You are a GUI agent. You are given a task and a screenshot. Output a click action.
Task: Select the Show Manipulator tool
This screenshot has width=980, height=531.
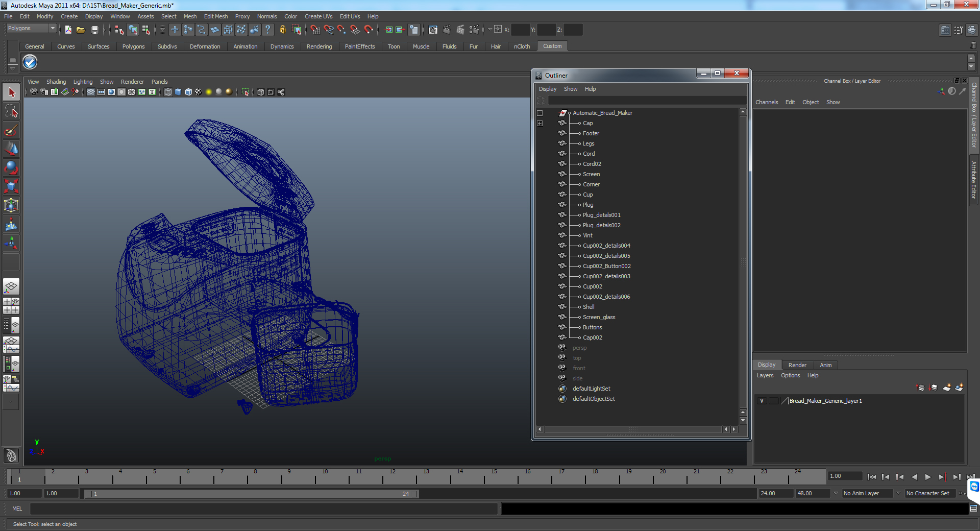pyautogui.click(x=11, y=243)
